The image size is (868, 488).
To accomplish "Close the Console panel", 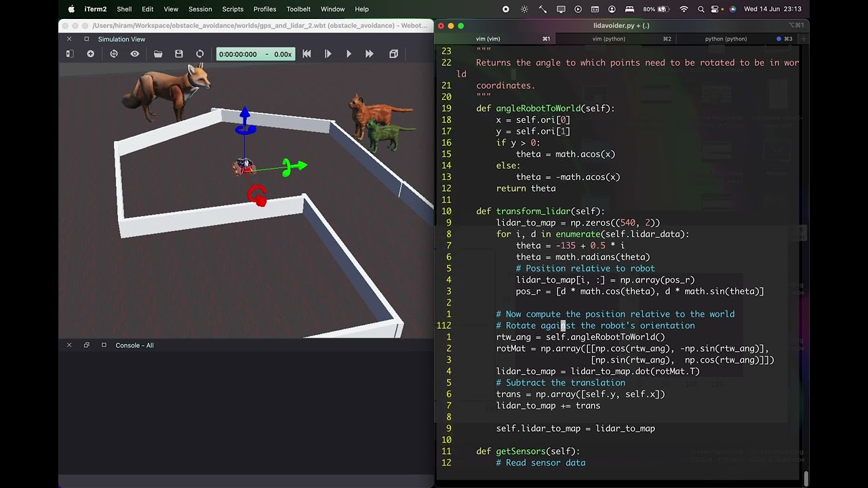I will pos(69,345).
